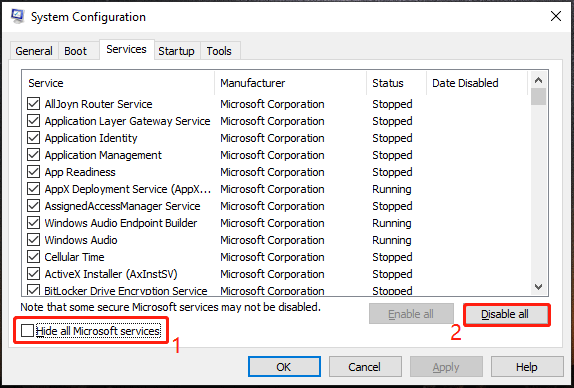The height and width of the screenshot is (388, 574).
Task: Select the Services tab
Action: [126, 49]
